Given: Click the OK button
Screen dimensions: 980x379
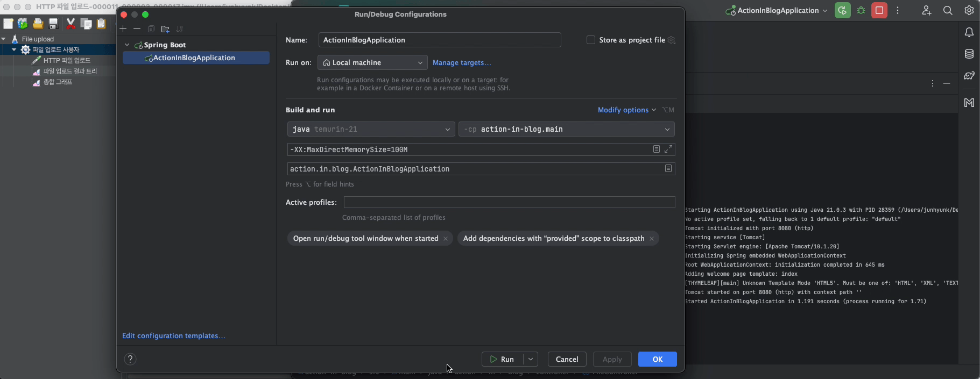Looking at the screenshot, I should tap(658, 359).
